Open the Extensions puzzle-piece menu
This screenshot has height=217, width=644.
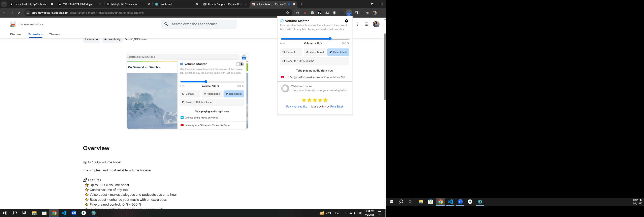click(x=356, y=13)
